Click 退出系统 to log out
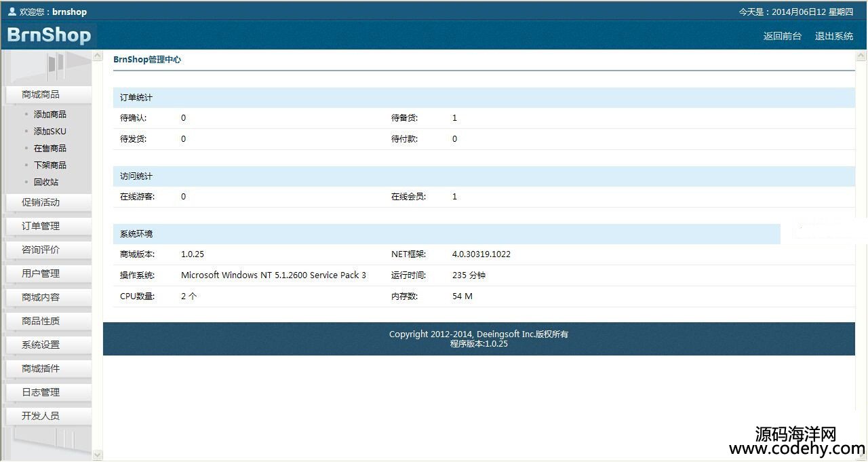The width and height of the screenshot is (868, 462). tap(833, 37)
